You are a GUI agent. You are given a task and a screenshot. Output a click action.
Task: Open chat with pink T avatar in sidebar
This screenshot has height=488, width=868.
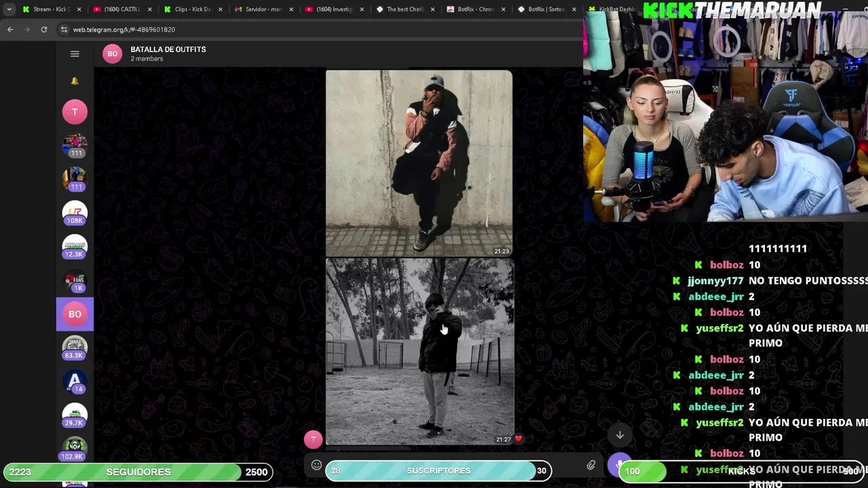(75, 112)
